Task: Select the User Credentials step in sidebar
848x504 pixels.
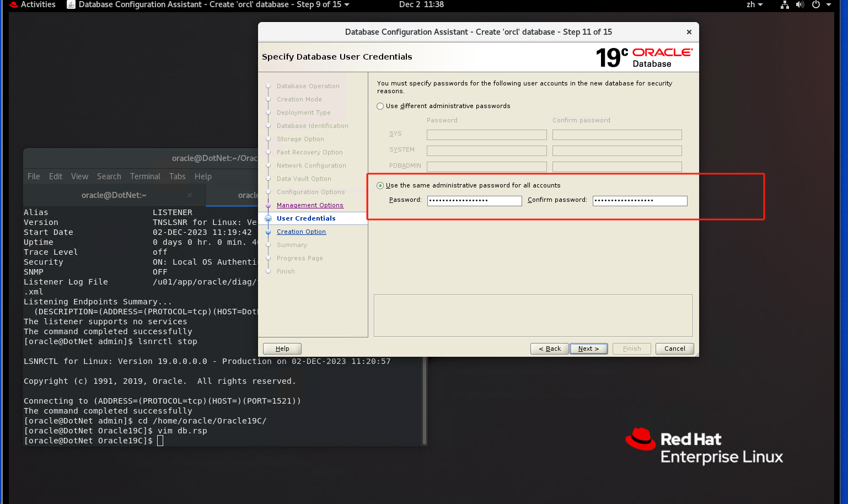Action: click(306, 218)
